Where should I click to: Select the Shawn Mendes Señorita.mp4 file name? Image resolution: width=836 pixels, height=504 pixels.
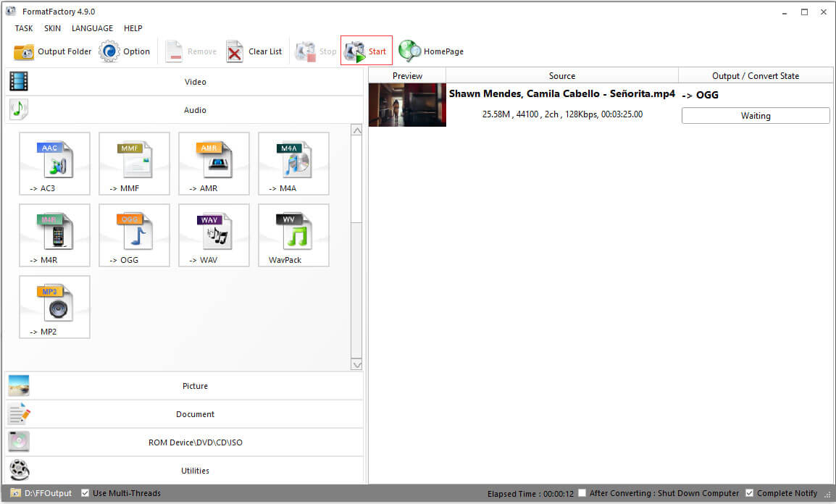(x=562, y=93)
